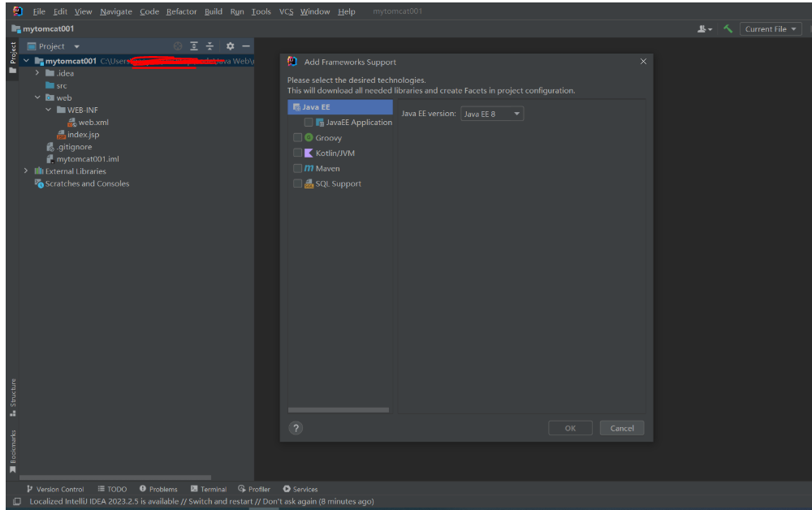Click the SQL Support framework icon
Image resolution: width=812 pixels, height=510 pixels.
click(x=309, y=184)
